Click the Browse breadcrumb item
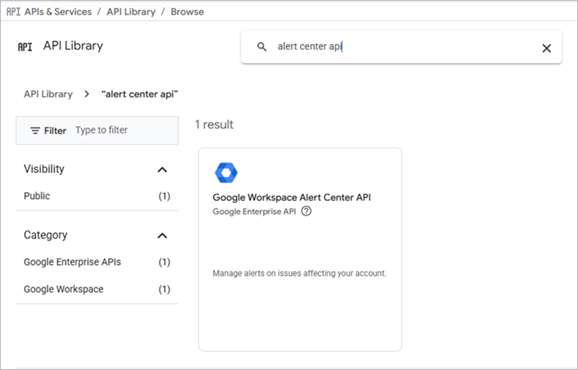The width and height of the screenshot is (578, 370). [x=187, y=12]
